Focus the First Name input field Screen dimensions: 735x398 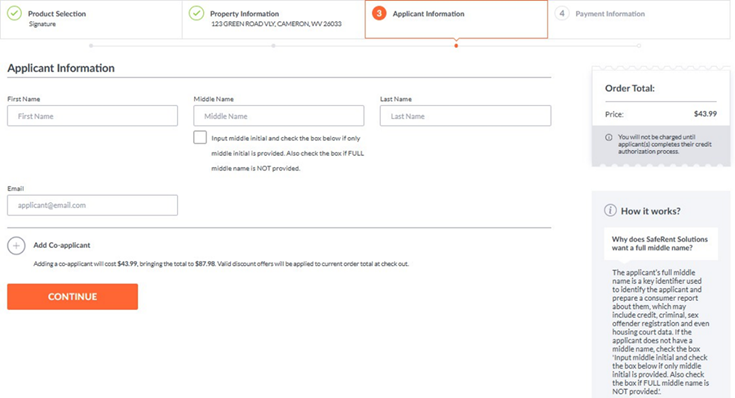pos(92,116)
